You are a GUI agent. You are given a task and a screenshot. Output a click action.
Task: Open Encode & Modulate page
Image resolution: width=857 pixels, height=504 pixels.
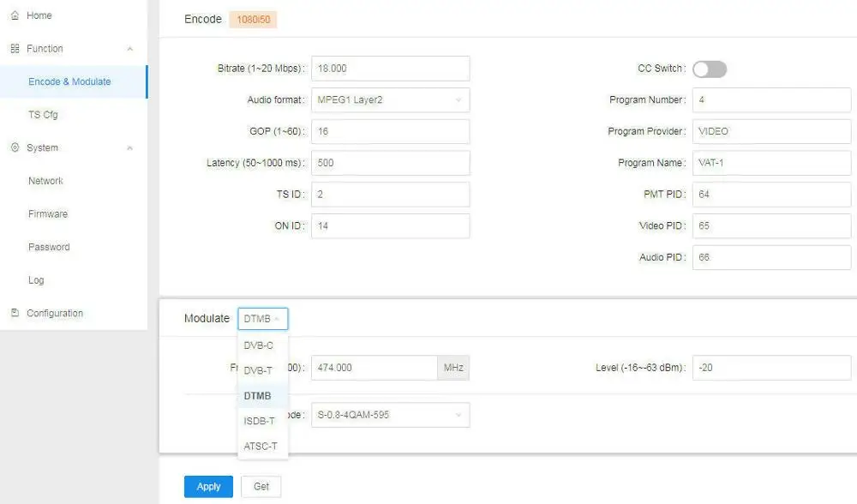click(74, 81)
